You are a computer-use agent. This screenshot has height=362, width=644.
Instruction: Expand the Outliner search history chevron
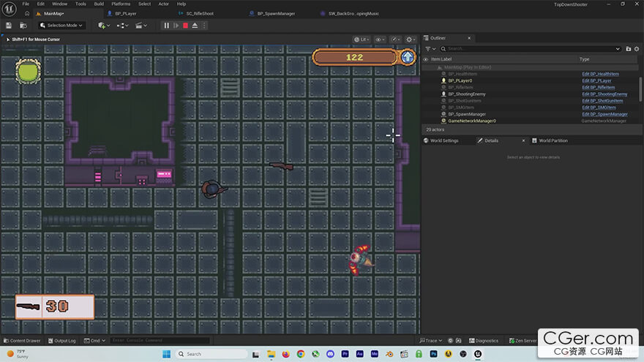click(618, 49)
